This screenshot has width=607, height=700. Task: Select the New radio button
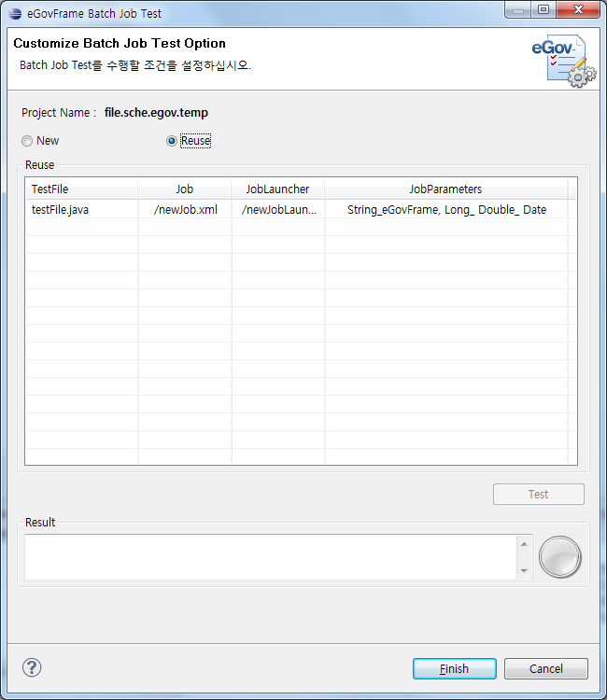27,141
